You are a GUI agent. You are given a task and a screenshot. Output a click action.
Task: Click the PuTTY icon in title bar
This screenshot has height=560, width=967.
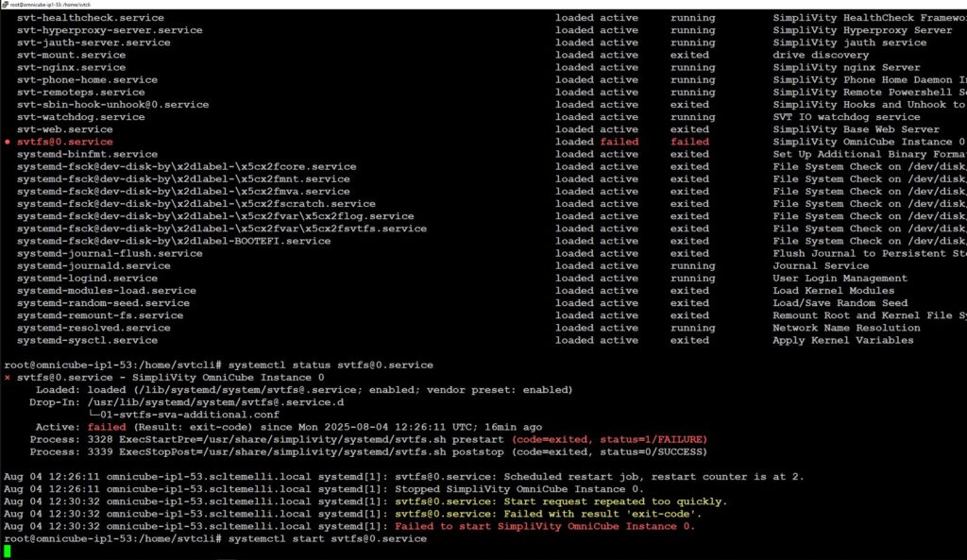[x=5, y=5]
